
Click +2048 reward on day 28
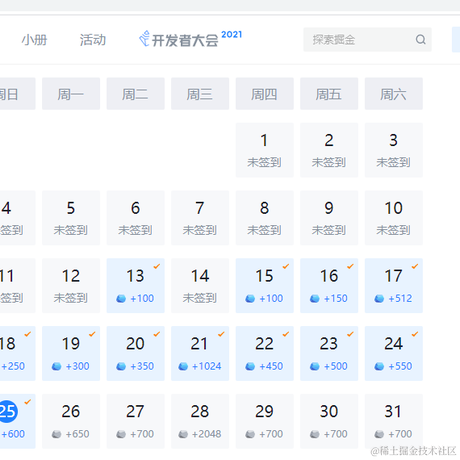207,434
